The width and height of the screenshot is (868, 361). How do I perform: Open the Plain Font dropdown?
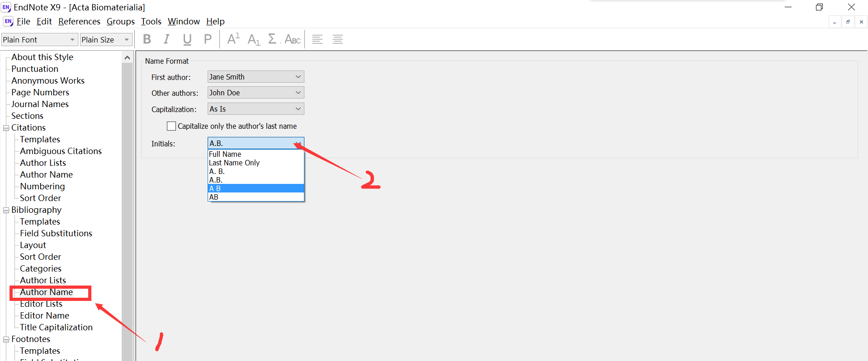39,40
